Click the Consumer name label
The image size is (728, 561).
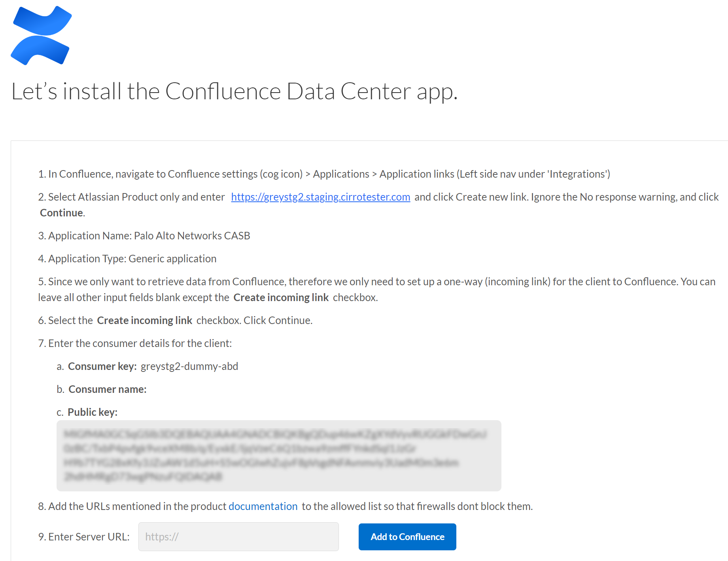click(x=107, y=389)
